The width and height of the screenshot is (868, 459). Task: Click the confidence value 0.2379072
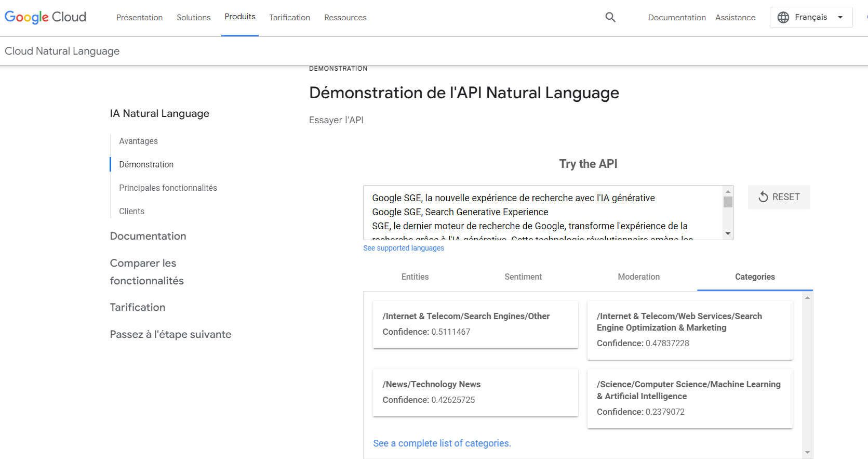665,412
